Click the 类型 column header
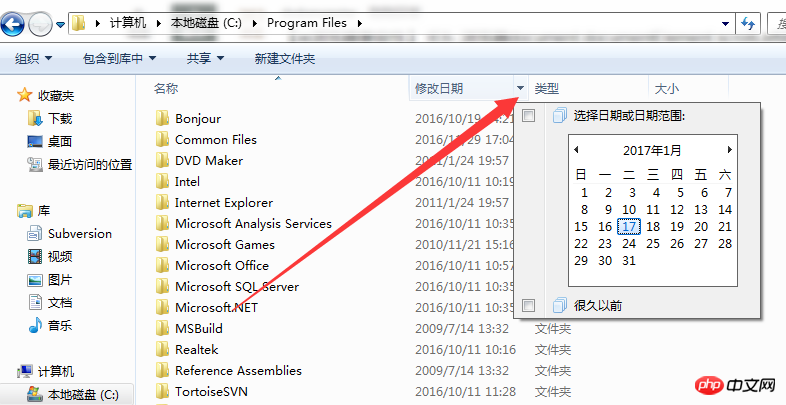786x405 pixels. (546, 89)
